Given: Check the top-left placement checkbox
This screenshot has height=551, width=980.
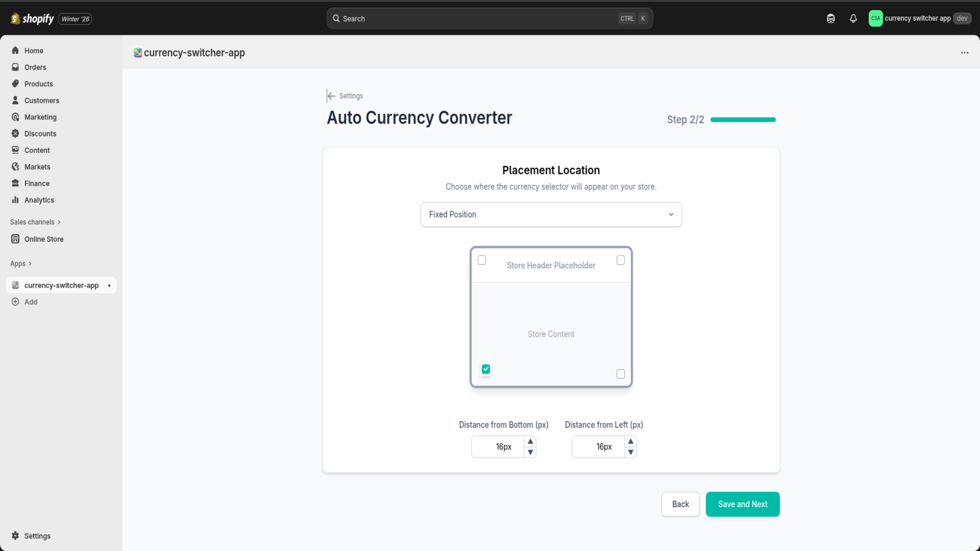Looking at the screenshot, I should pos(481,260).
